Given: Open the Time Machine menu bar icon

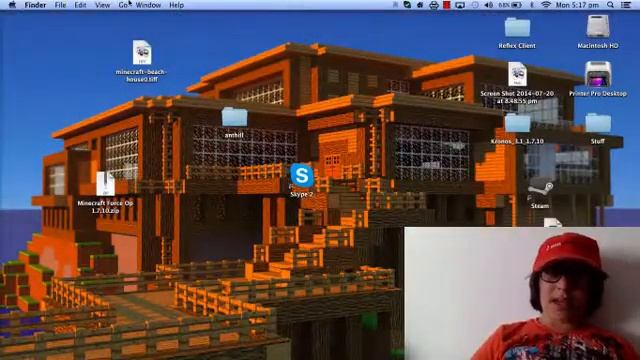Looking at the screenshot, I should coord(475,5).
